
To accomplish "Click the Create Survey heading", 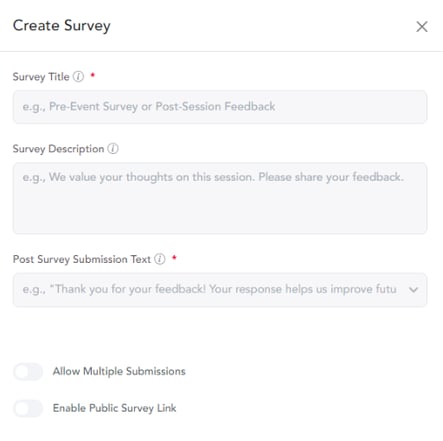I will click(x=62, y=26).
